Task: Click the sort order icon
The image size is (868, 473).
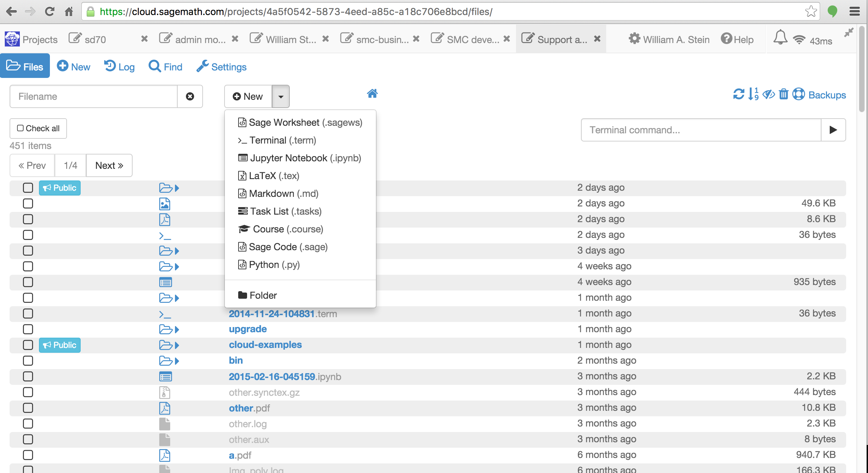Action: pos(753,94)
